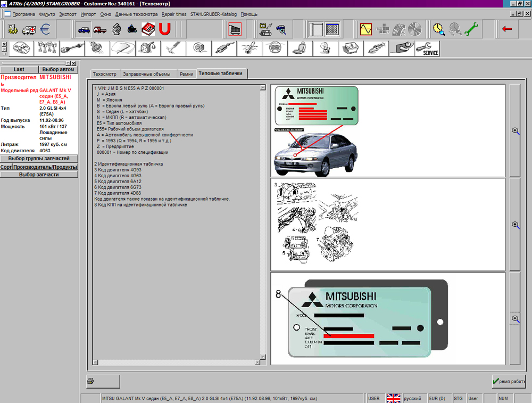Click the printer button below text panel
This screenshot has height=403, width=532.
click(x=103, y=381)
